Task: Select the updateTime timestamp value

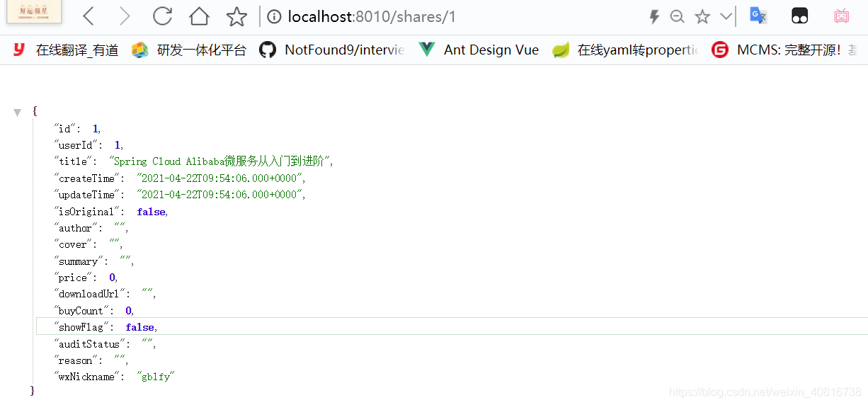Action: [x=219, y=195]
